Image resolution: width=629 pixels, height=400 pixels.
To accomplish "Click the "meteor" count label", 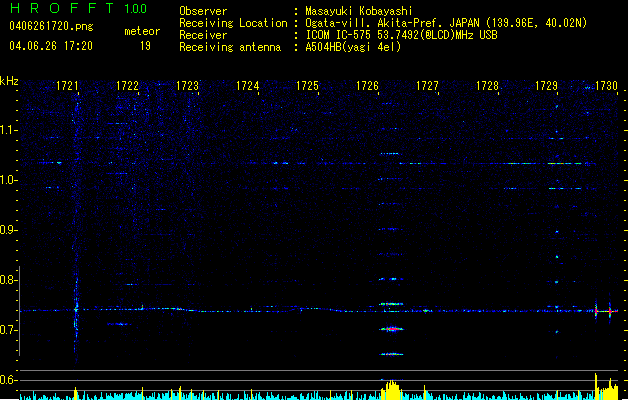I will point(142,31).
